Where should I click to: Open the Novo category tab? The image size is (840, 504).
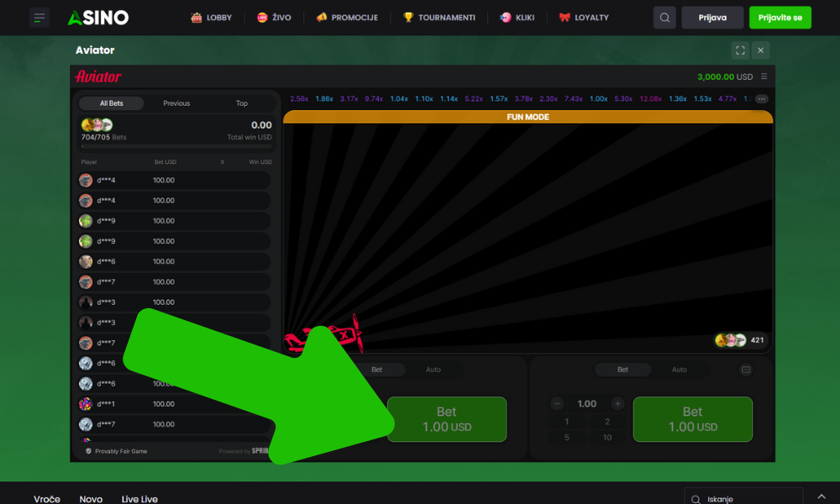point(91,499)
